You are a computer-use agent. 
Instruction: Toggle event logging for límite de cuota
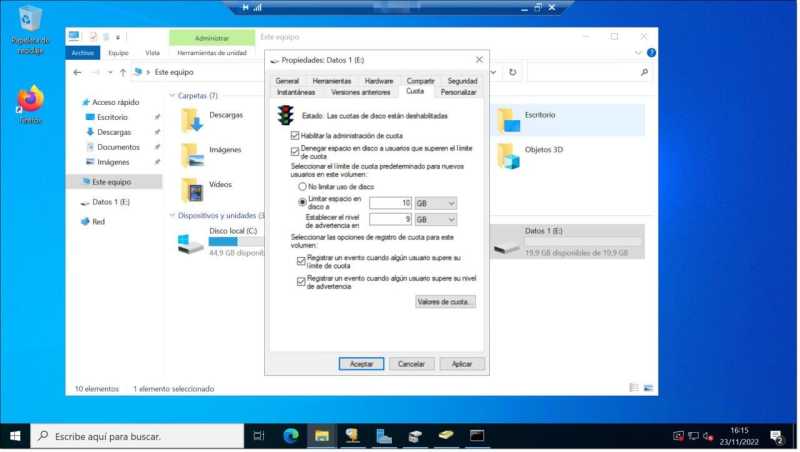[301, 261]
